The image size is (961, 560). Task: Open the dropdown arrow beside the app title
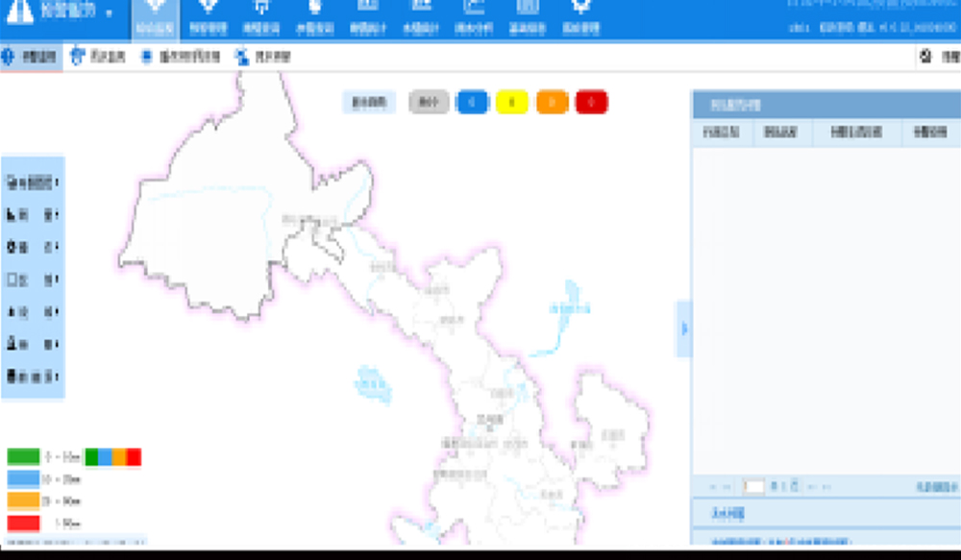tap(110, 13)
